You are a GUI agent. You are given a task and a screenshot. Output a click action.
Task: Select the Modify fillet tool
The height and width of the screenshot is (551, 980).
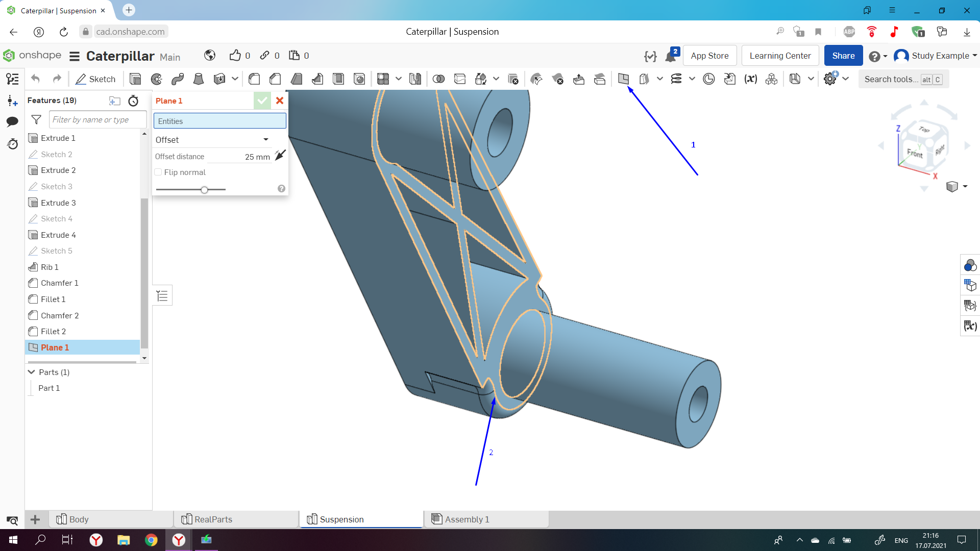pos(536,79)
